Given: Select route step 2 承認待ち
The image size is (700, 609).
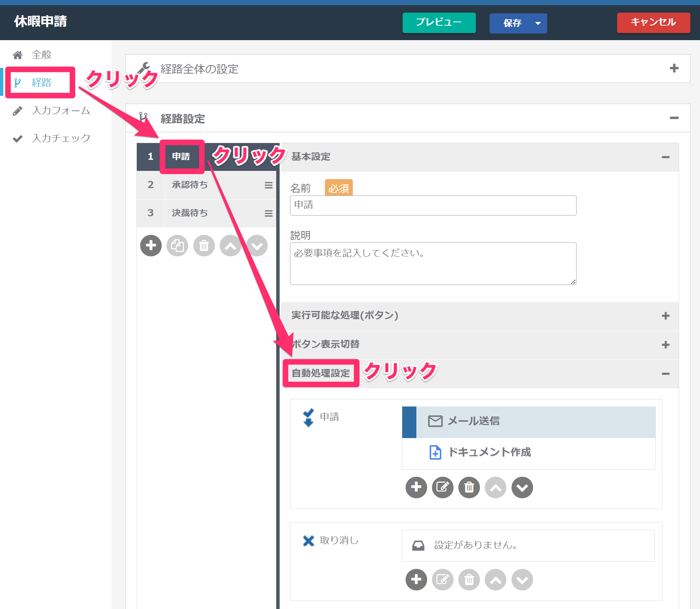Looking at the screenshot, I should pyautogui.click(x=206, y=185).
